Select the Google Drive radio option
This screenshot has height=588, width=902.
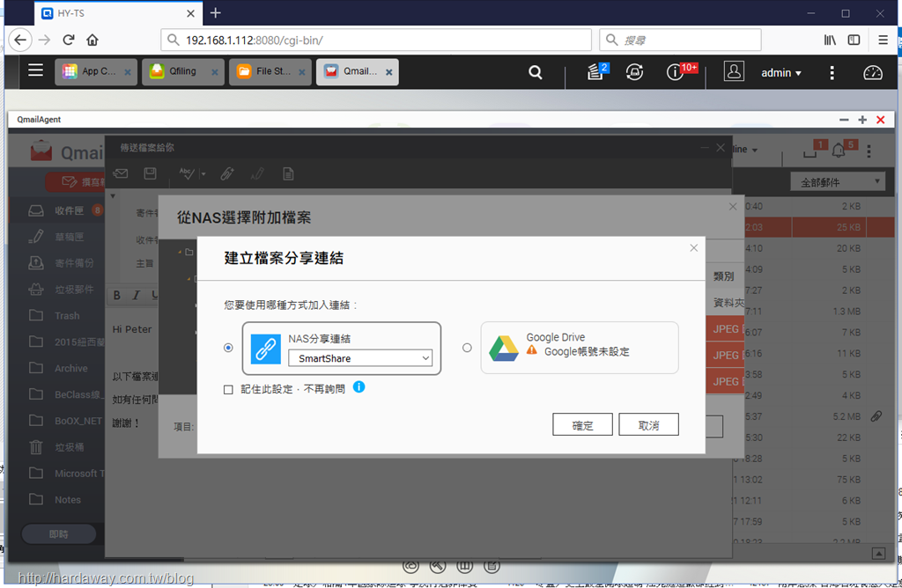pos(467,348)
